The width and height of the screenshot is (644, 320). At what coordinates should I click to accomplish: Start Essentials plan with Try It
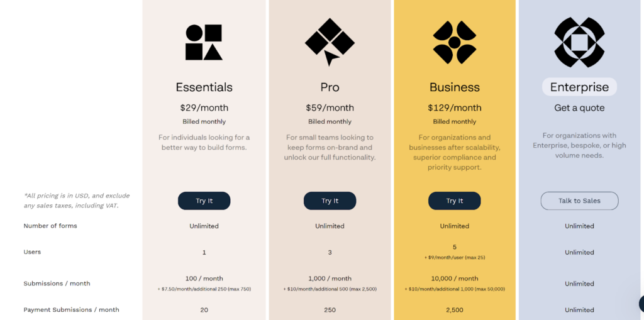(x=204, y=201)
